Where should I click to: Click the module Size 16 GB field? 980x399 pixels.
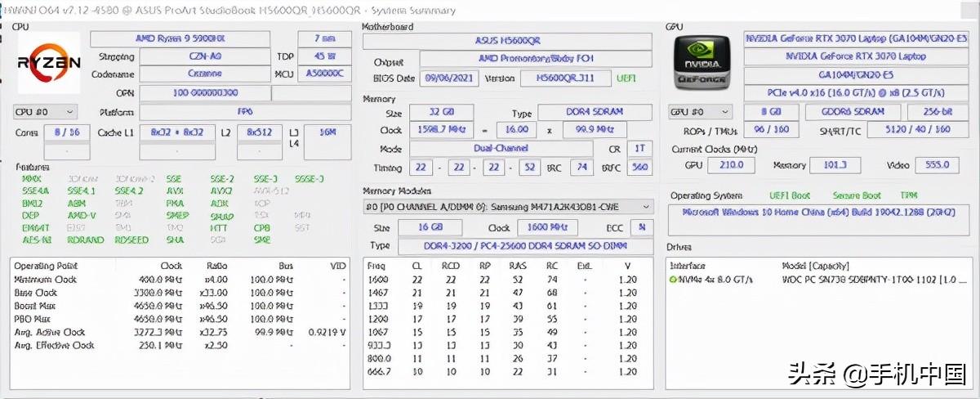click(x=430, y=228)
